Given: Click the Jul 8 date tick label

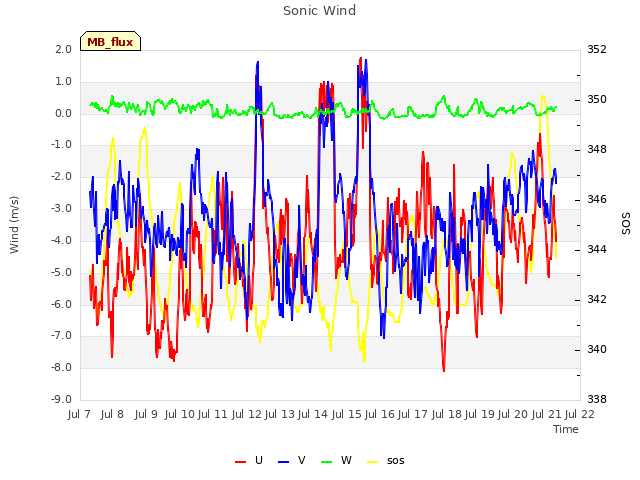Looking at the screenshot, I should point(112,414).
